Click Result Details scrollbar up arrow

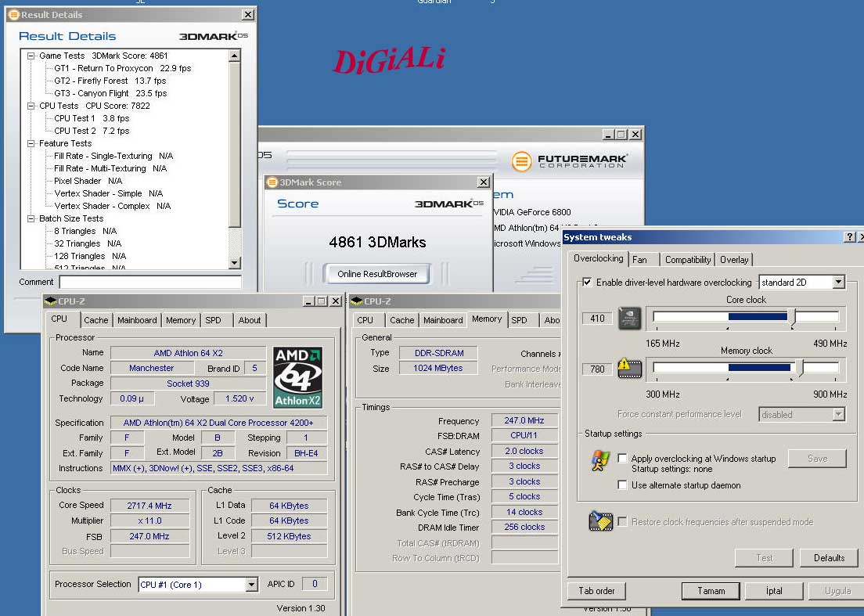tap(235, 56)
